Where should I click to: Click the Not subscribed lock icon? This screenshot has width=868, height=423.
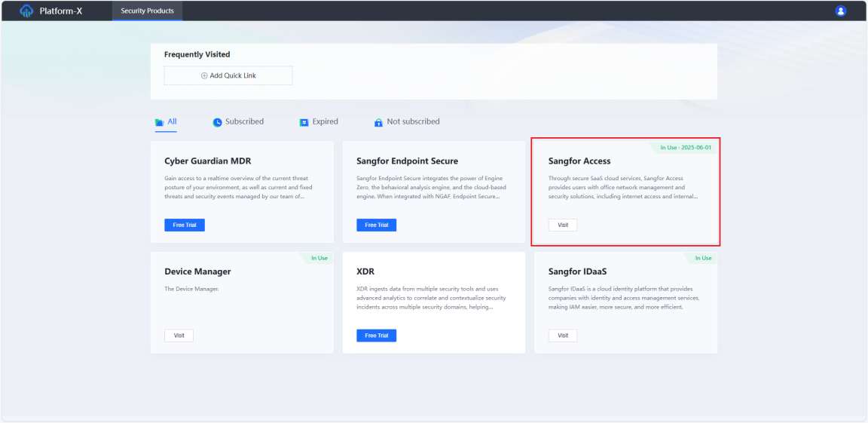click(x=379, y=122)
